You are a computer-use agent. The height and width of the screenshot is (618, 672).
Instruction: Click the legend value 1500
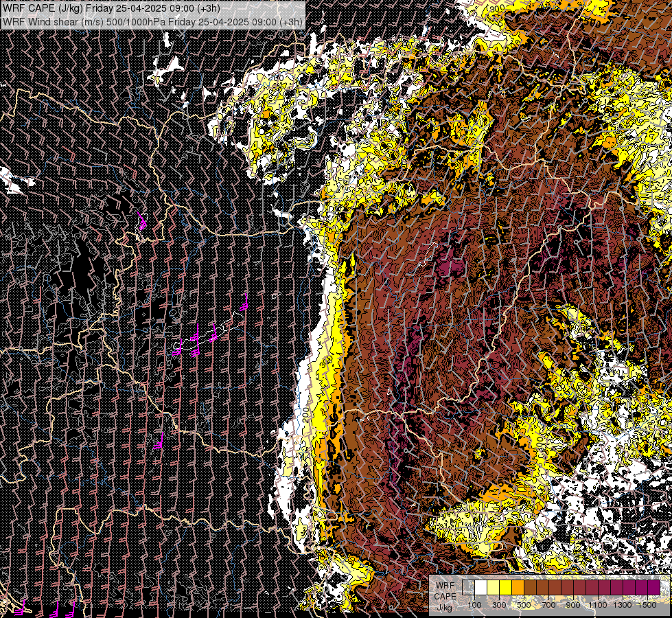[647, 605]
